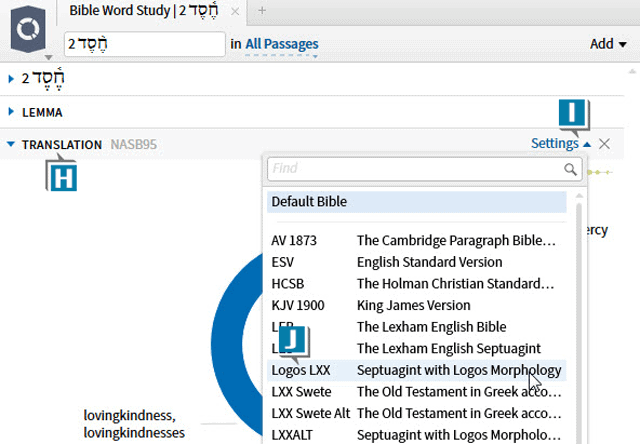Viewport: 640px width, 444px height.
Task: Click the magnifier icon in Find box
Action: [x=570, y=169]
